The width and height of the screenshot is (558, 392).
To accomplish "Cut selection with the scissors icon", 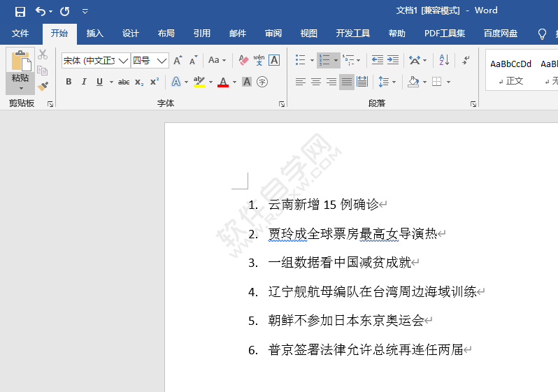I will [43, 55].
